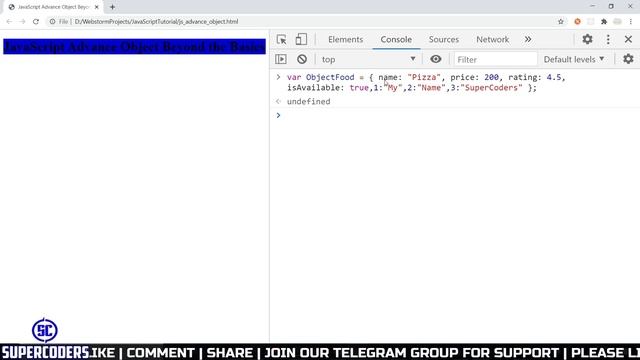Open the Default levels dropdown

pos(573,60)
